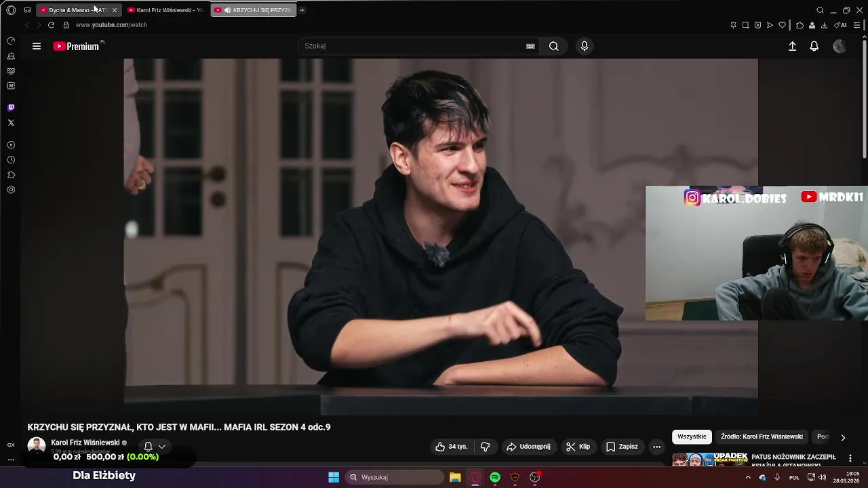Add page to bookmarks heart icon
This screenshot has height=488, width=868.
click(x=782, y=25)
